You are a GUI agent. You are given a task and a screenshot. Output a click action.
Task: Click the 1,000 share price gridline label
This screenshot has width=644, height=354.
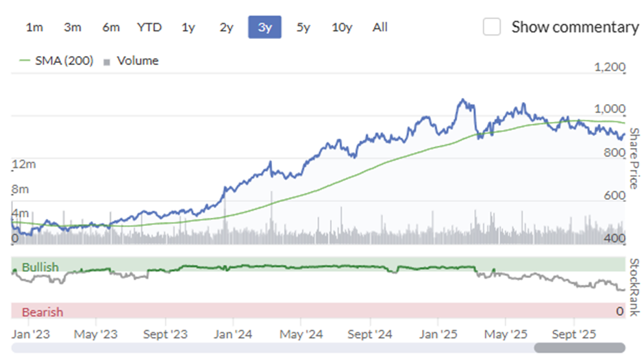[x=610, y=109]
